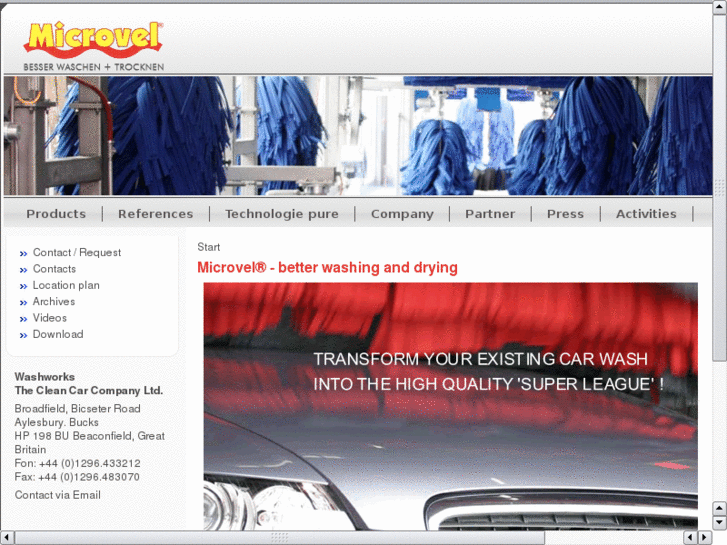The width and height of the screenshot is (727, 545).
Task: Click the Washworks company name text
Action: (45, 377)
